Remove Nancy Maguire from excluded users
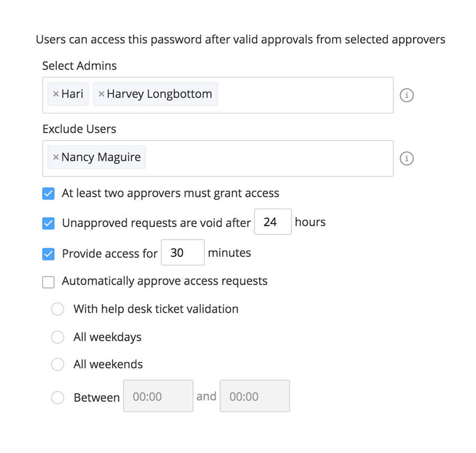Image resolution: width=476 pixels, height=453 pixels. [x=56, y=158]
